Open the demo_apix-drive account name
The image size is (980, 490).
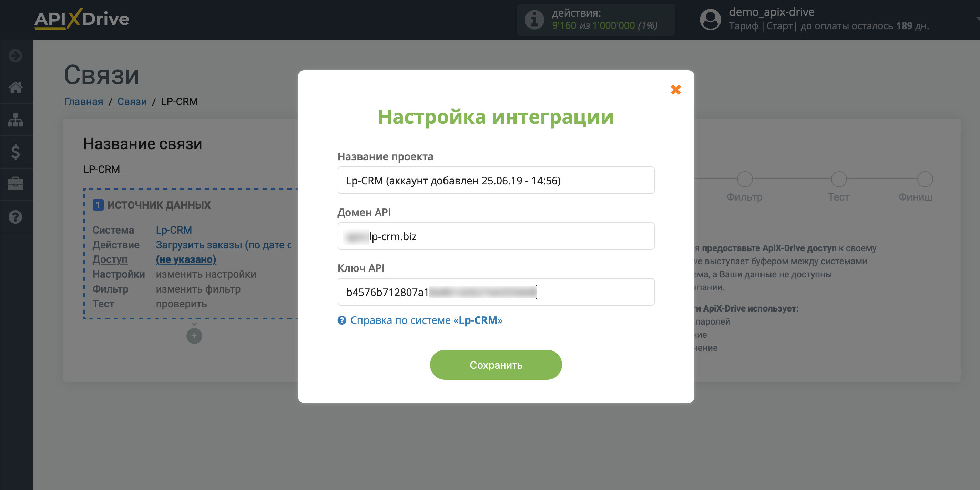click(x=772, y=12)
